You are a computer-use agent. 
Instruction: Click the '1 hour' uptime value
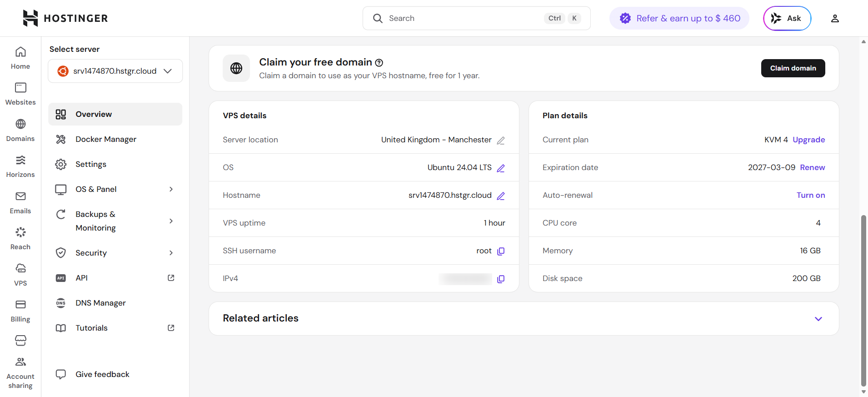point(494,223)
